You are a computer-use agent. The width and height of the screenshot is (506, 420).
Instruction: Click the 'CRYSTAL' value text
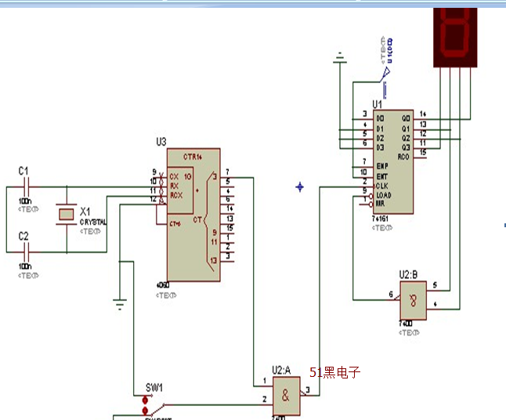[x=93, y=222]
